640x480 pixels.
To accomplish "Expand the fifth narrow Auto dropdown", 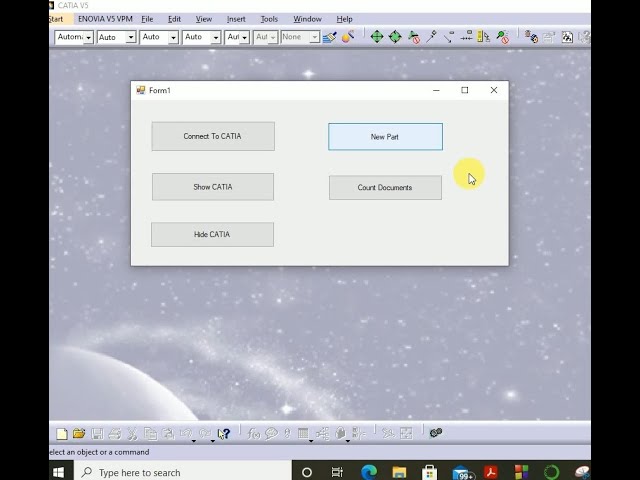I will pyautogui.click(x=244, y=38).
